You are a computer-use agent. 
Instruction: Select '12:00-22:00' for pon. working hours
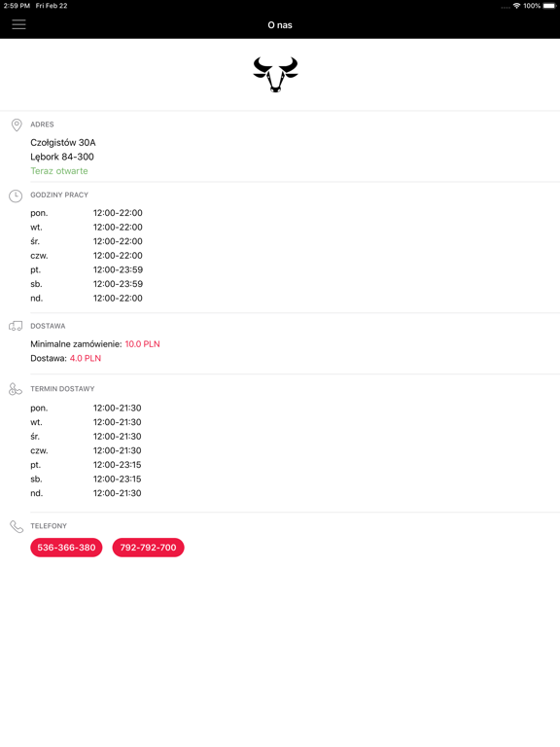point(118,213)
